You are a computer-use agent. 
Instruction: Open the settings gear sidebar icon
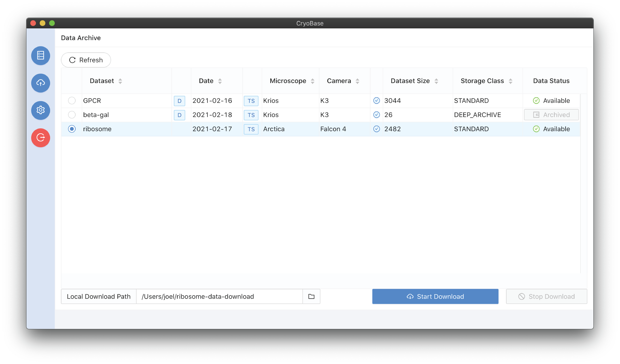tap(41, 110)
